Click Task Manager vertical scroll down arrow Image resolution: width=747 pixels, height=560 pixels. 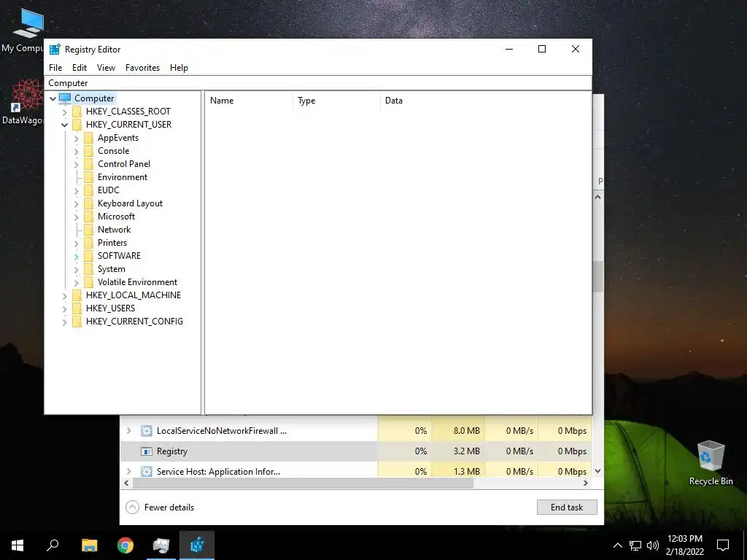click(597, 471)
